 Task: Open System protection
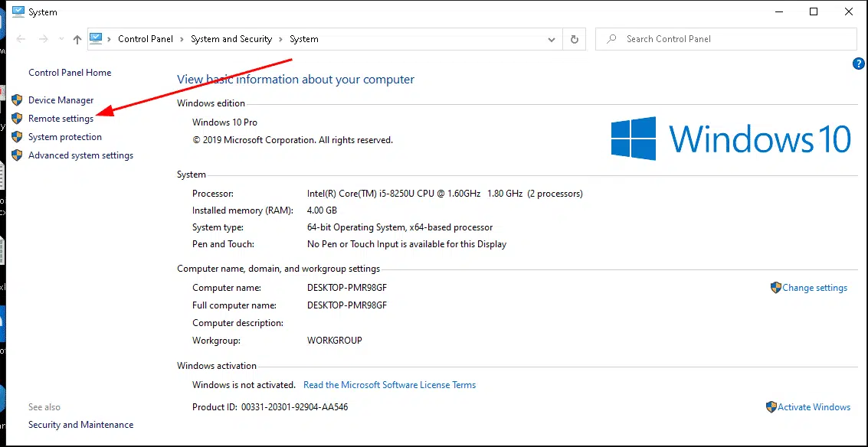pyautogui.click(x=65, y=137)
